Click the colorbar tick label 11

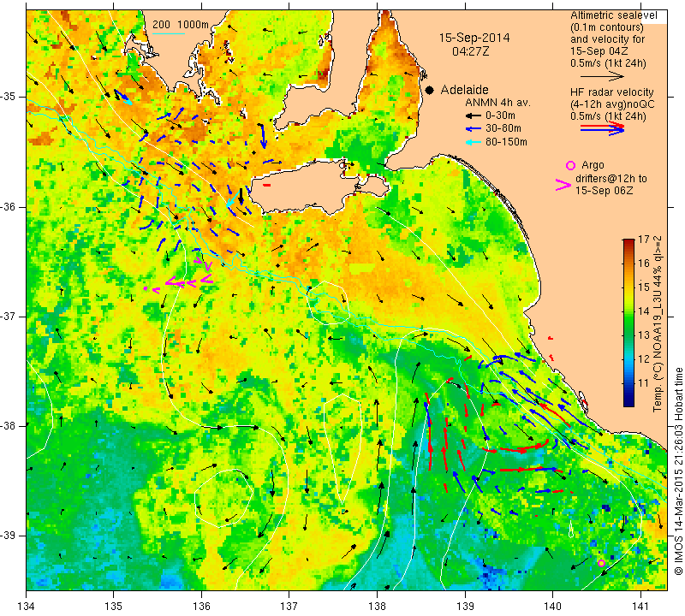coord(644,383)
